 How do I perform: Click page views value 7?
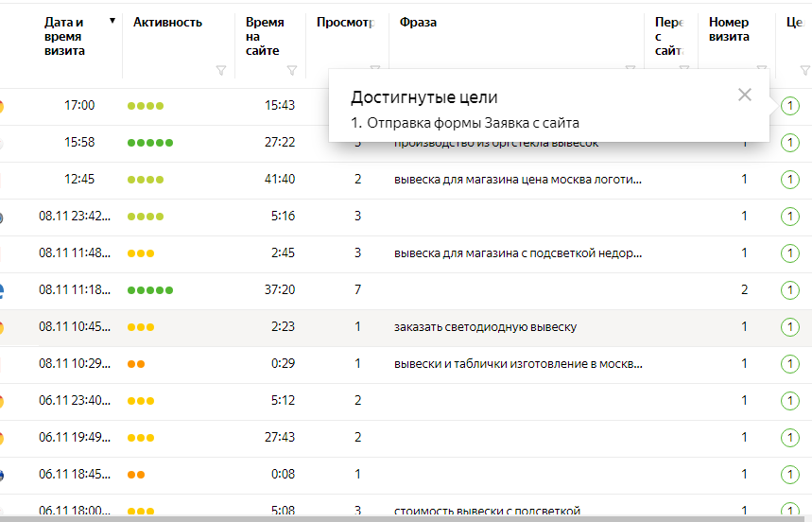coord(358,289)
